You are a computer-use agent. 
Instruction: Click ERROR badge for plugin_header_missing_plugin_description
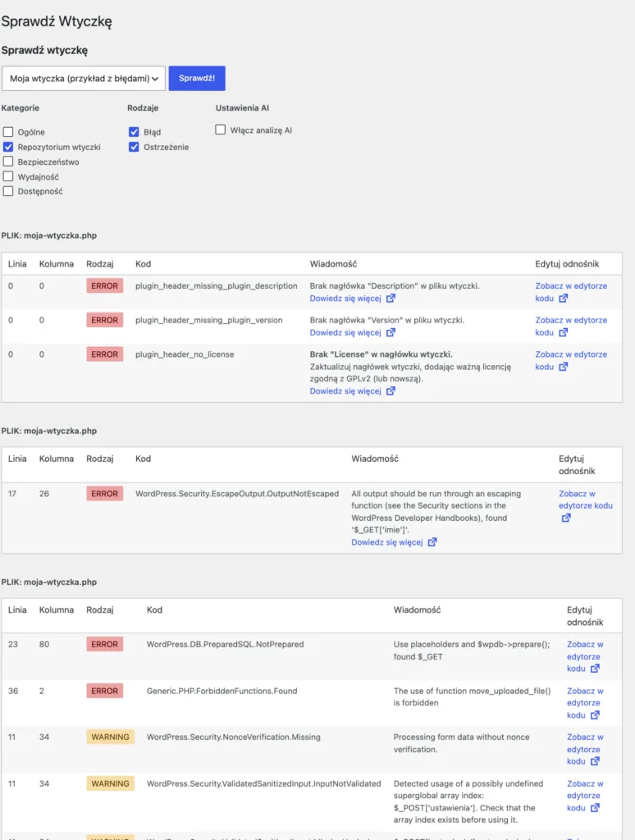[104, 286]
